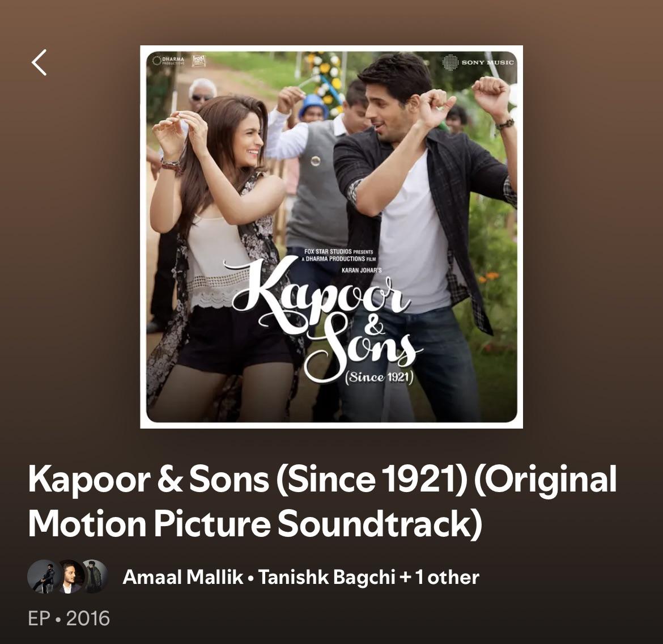Click the Dharma Productions logo on the cover
This screenshot has width=663, height=644.
click(x=168, y=61)
